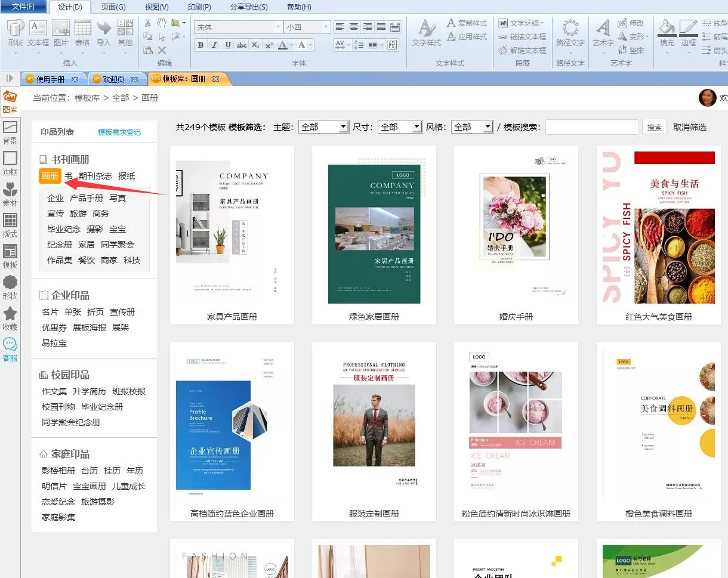This screenshot has width=728, height=578.
Task: Switch to the 使用手册 document tab
Action: click(x=50, y=79)
